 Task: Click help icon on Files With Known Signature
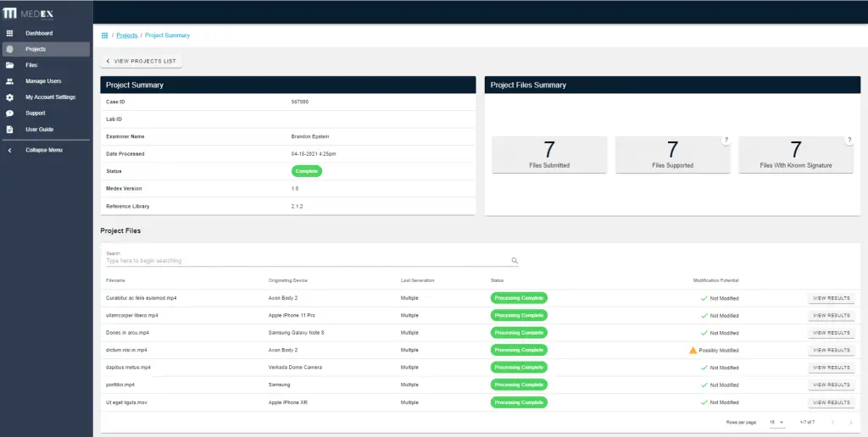849,141
